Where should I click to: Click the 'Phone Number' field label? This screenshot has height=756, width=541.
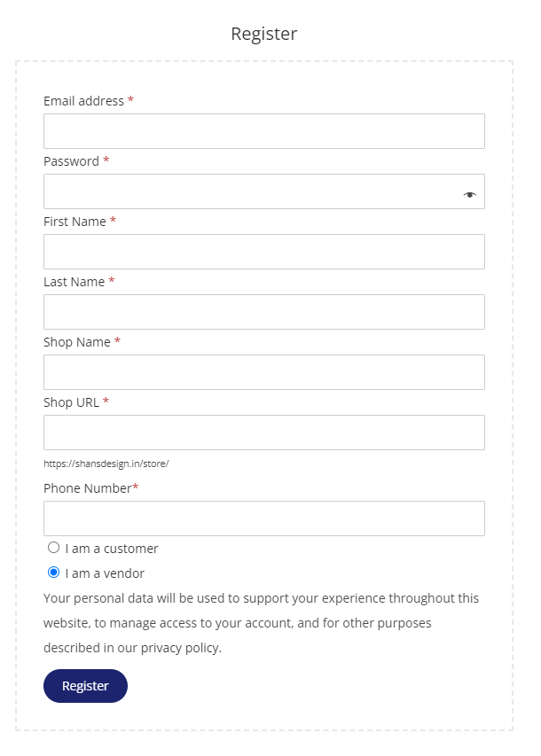87,488
